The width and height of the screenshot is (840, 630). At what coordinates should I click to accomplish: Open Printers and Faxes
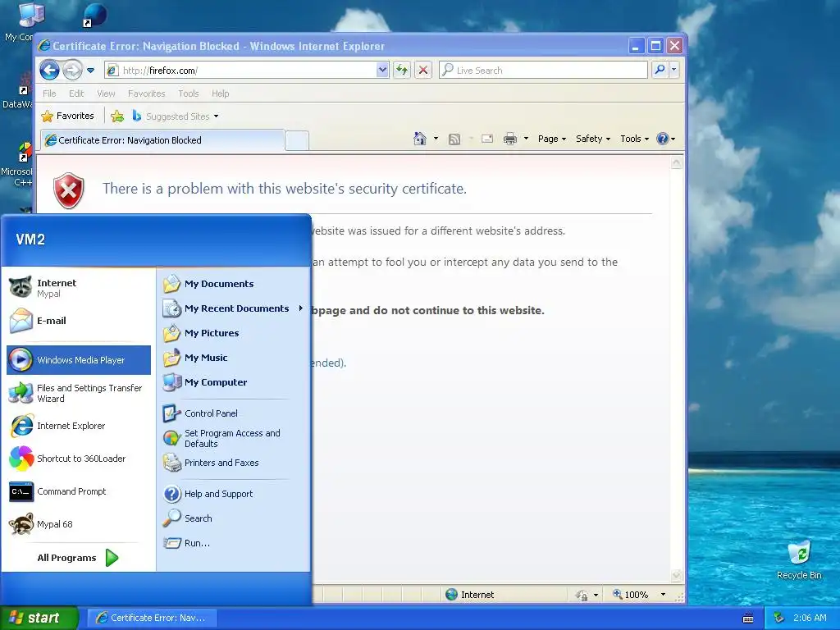[234, 463]
